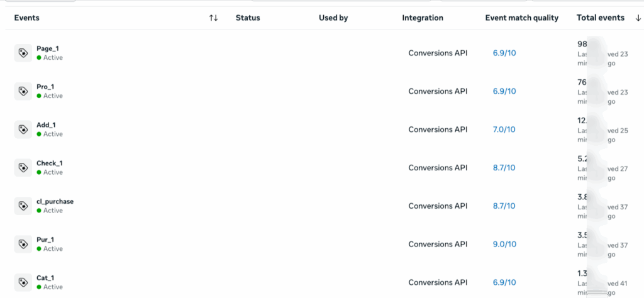Image resolution: width=644 pixels, height=298 pixels.
Task: Open the 6.9/10 match quality for Pro_1
Action: click(x=504, y=91)
